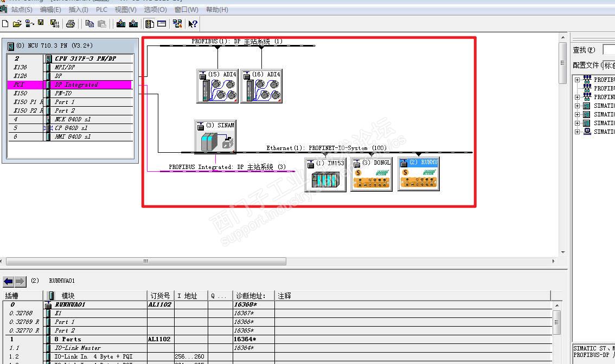The height and width of the screenshot is (364, 615).
Task: Expand the PROFIN catalog tree node
Action: click(x=578, y=97)
